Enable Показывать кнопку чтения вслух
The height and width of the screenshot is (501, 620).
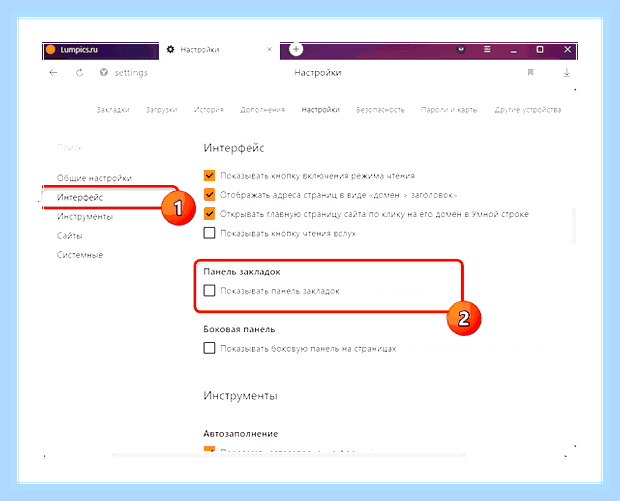[x=209, y=233]
